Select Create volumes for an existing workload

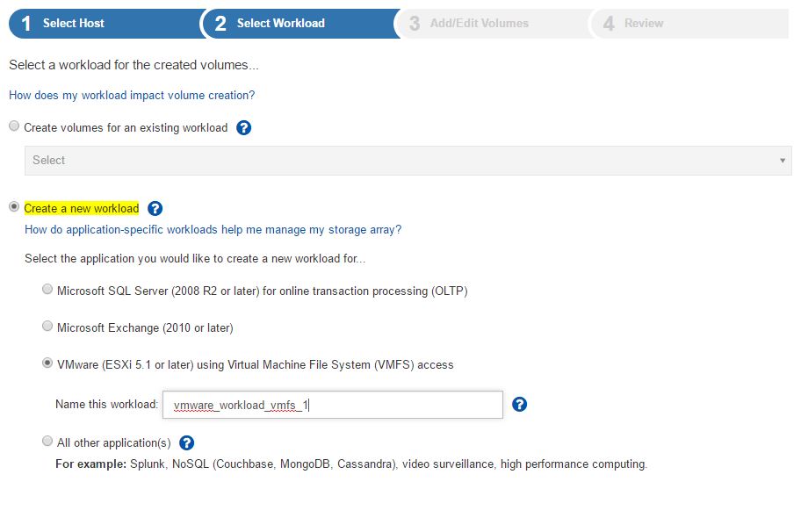(x=14, y=126)
